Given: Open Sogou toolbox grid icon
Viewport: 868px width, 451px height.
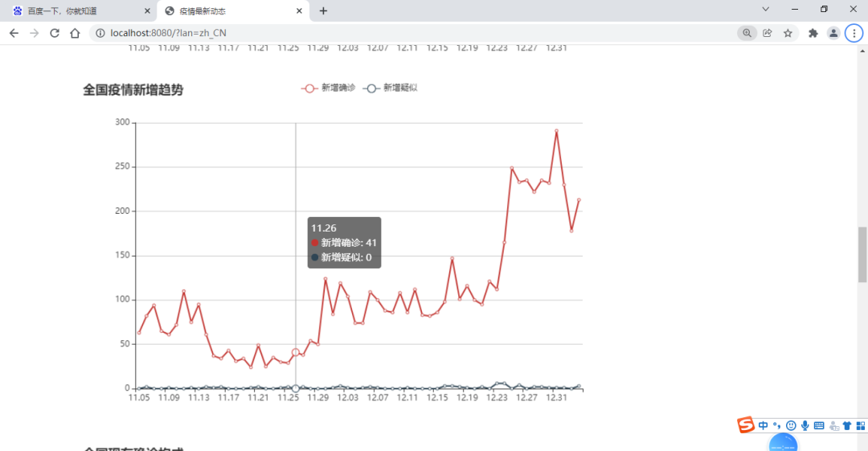Looking at the screenshot, I should pyautogui.click(x=861, y=425).
